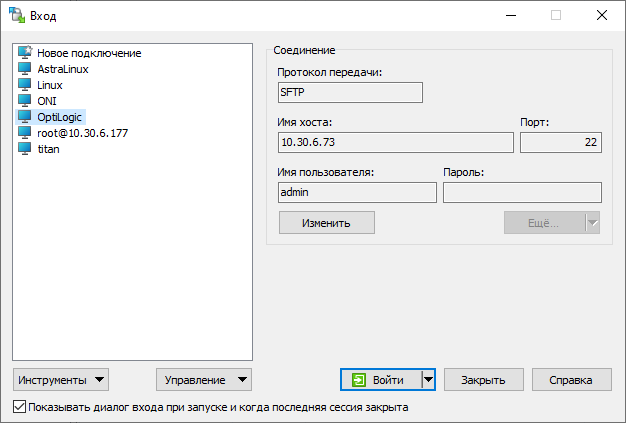Click the monitor icon next to ONI
Viewport: 626px width, 423px height.
point(25,101)
